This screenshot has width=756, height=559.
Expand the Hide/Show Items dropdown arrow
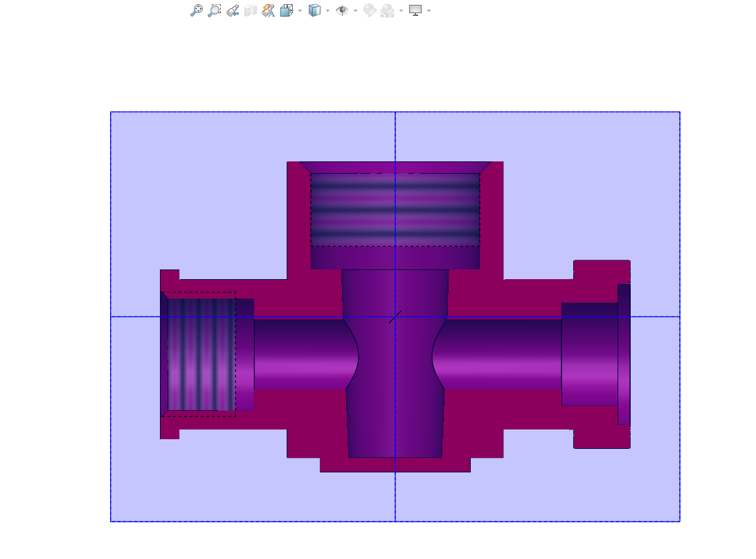(x=355, y=10)
